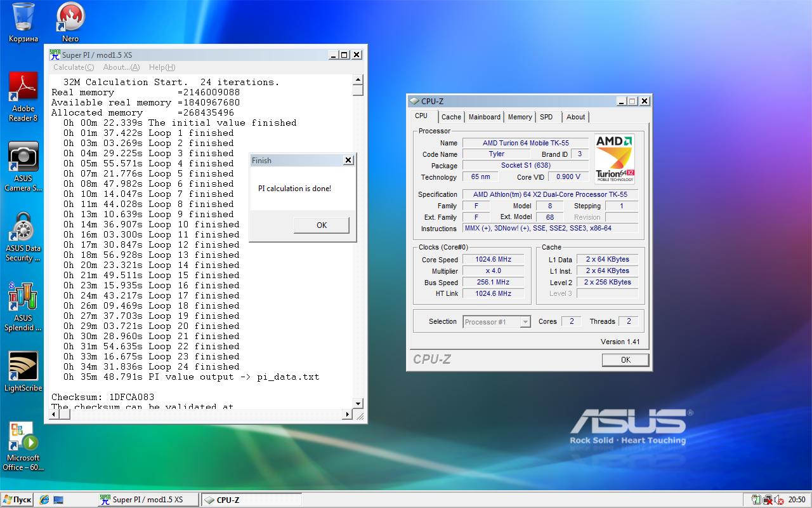Image resolution: width=812 pixels, height=508 pixels.
Task: Click the Super PI vertical scroll thumb
Action: [358, 90]
